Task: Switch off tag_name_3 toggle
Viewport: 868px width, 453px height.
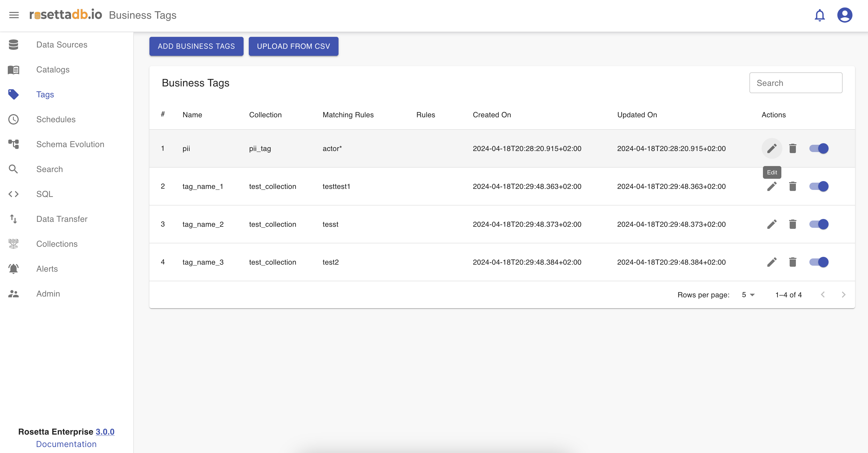Action: (819, 262)
